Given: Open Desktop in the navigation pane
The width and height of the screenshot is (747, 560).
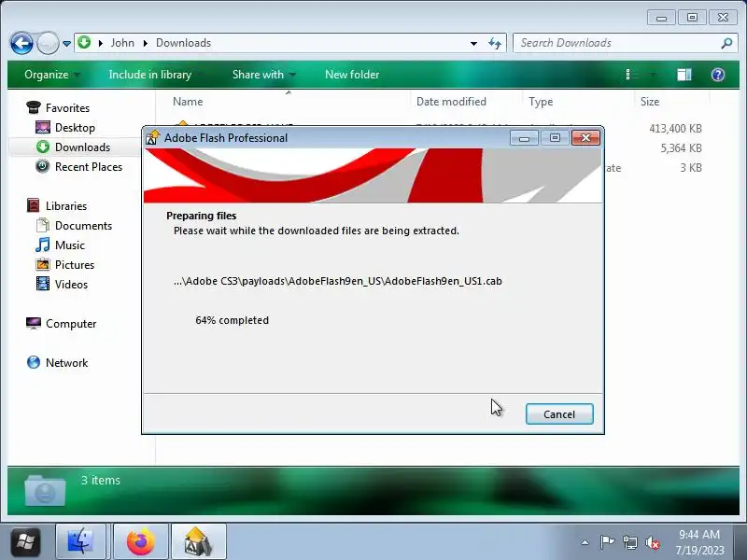Looking at the screenshot, I should (75, 128).
